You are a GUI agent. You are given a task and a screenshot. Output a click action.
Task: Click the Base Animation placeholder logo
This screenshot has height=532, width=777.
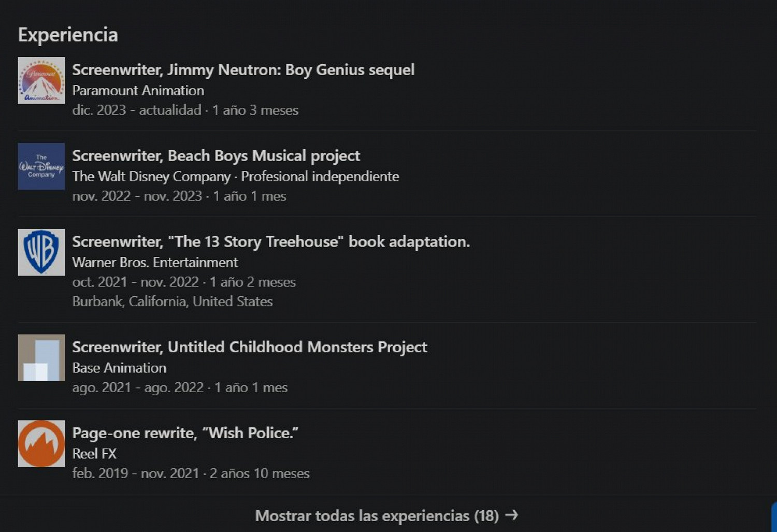coord(41,357)
